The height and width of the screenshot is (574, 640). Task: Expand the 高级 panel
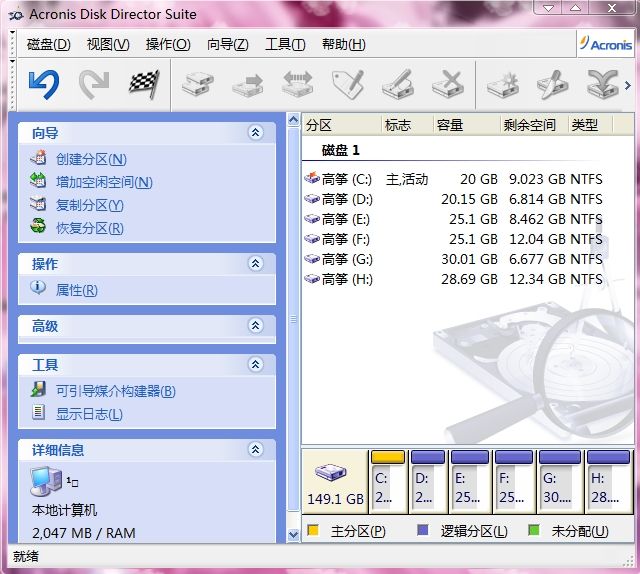pyautogui.click(x=256, y=325)
